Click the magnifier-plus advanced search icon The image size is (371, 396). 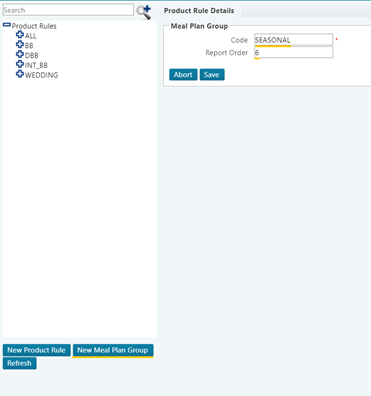click(144, 12)
